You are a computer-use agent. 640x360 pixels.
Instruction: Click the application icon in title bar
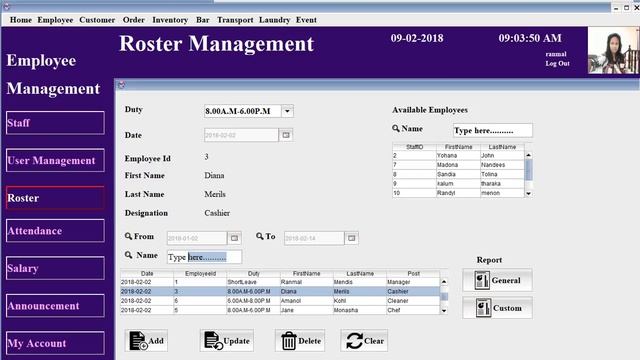(x=6, y=6)
